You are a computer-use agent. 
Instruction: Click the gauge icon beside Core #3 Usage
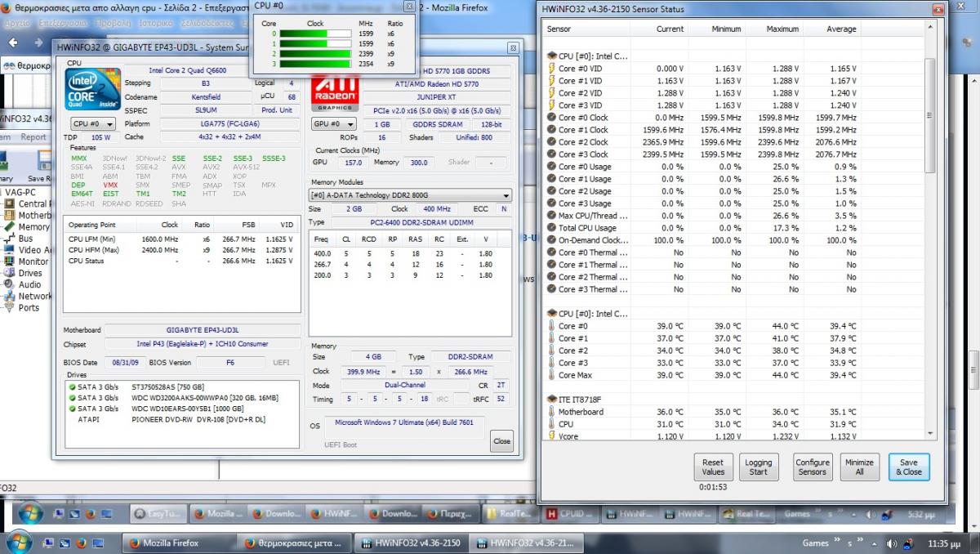(551, 203)
